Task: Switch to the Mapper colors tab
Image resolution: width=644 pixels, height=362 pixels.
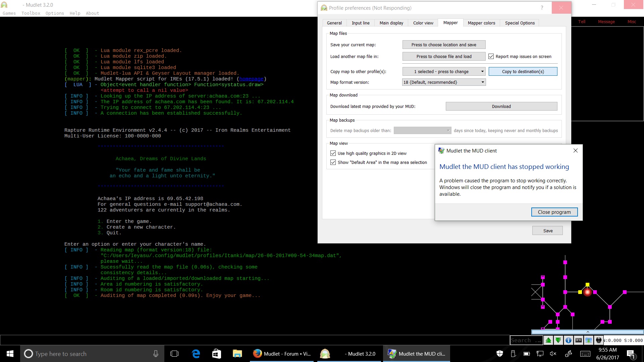Action: click(x=481, y=23)
